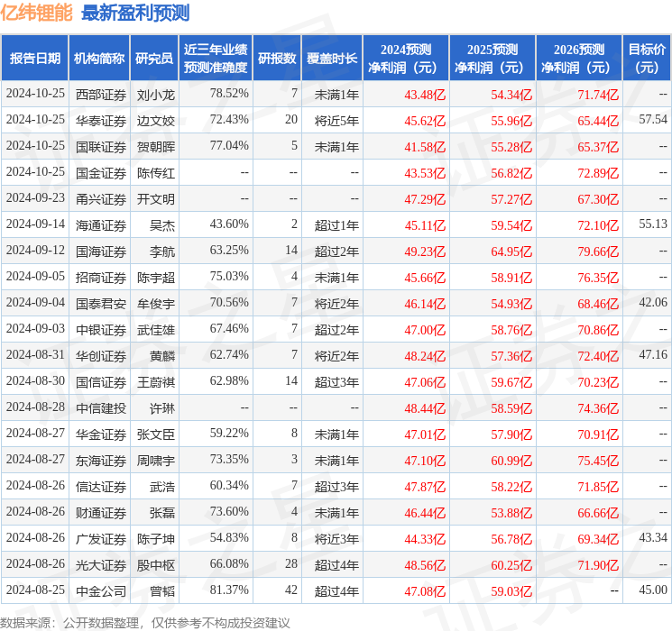Select the 2025预测净利润 header
The height and width of the screenshot is (631, 672).
[x=492, y=59]
